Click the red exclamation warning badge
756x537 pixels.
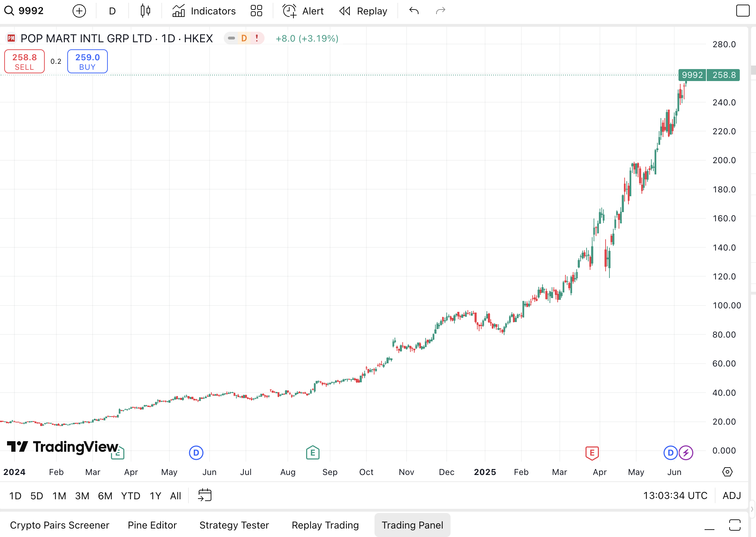[257, 38]
